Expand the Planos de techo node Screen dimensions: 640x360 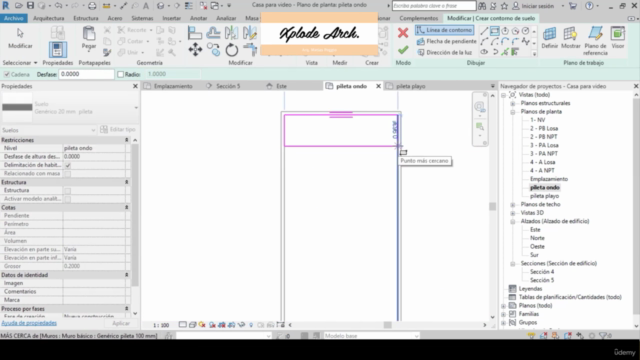pyautogui.click(x=513, y=204)
